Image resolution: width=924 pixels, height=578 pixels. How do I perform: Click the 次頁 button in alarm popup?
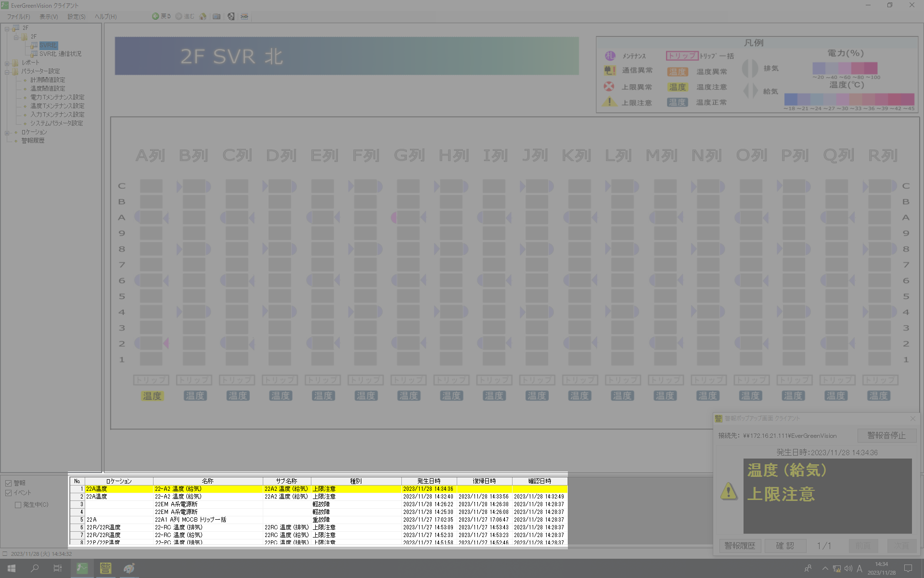tap(901, 546)
